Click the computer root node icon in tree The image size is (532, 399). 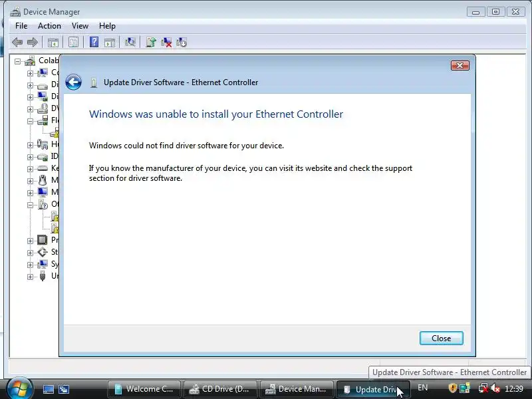[x=30, y=61]
